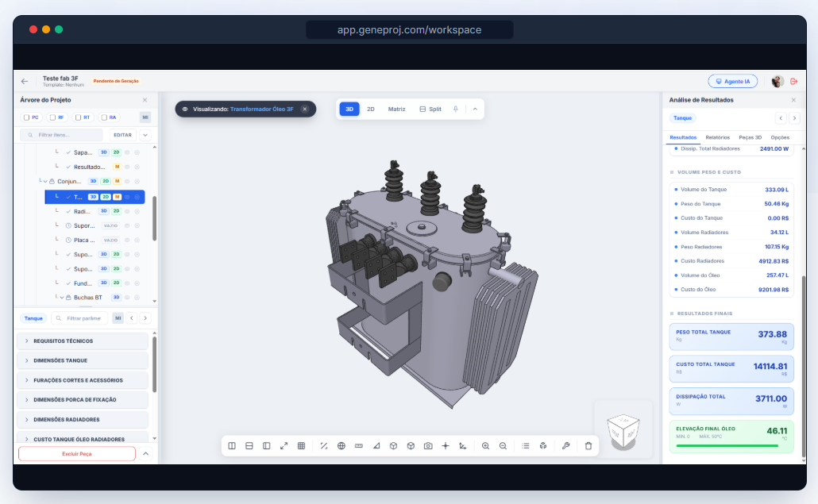The image size is (818, 504).
Task: Click the axes origin icon
Action: [463, 445]
